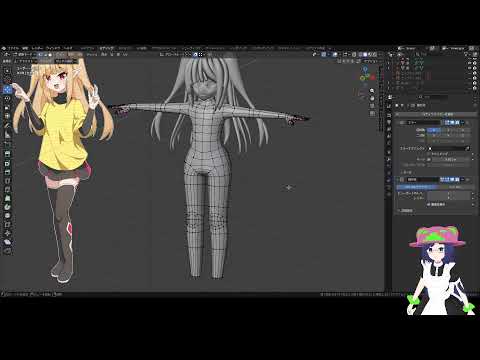
Task: Open the Global transform orientation dropdown
Action: [x=171, y=54]
